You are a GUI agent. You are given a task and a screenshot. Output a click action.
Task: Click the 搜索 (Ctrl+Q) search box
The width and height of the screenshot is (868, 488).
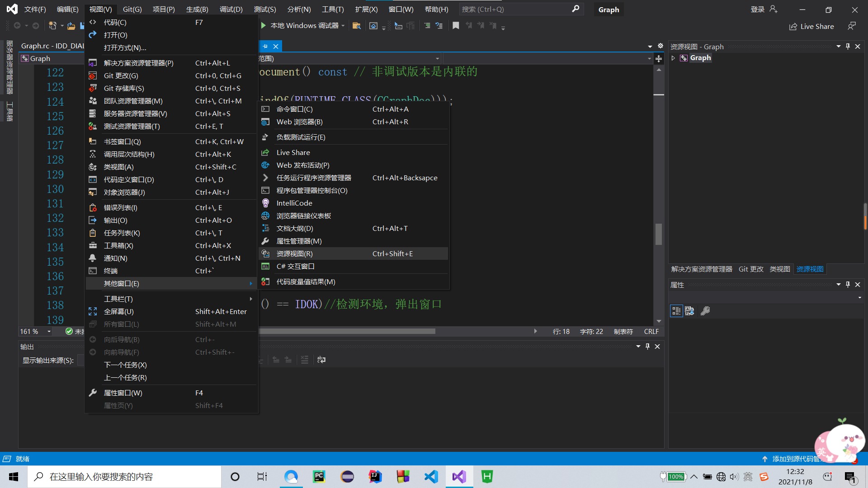pos(515,9)
